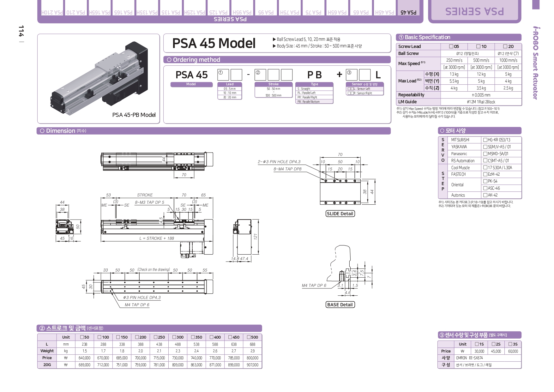Click the 13 kg horizontal max load cell
The height and width of the screenshot is (392, 554).
pos(454,74)
